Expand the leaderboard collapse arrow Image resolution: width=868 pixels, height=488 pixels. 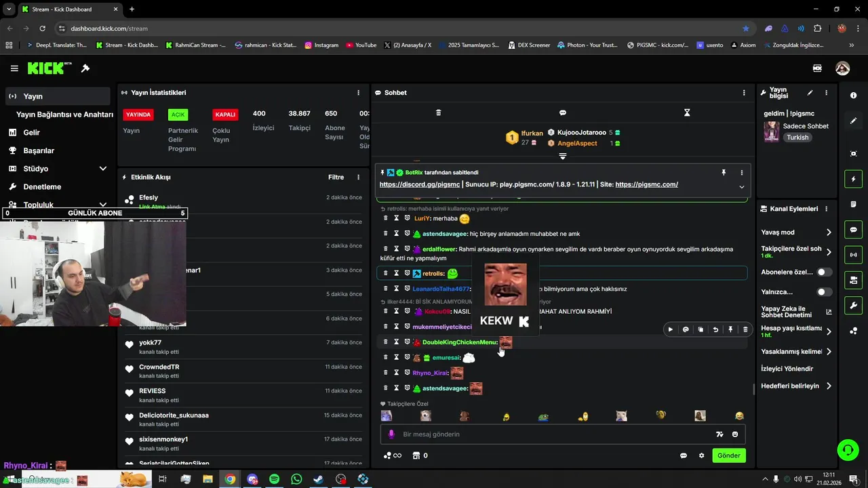coord(562,157)
